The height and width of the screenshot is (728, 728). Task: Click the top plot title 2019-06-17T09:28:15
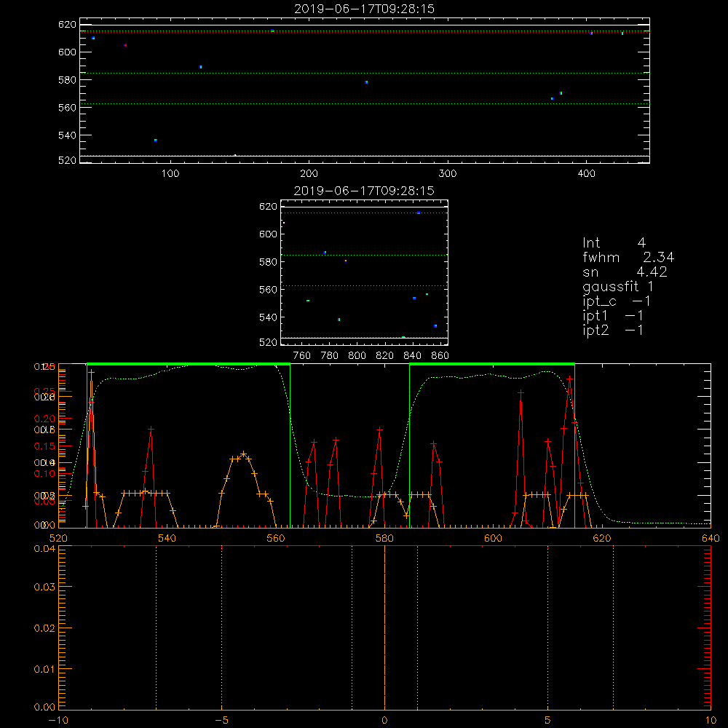coord(364,9)
